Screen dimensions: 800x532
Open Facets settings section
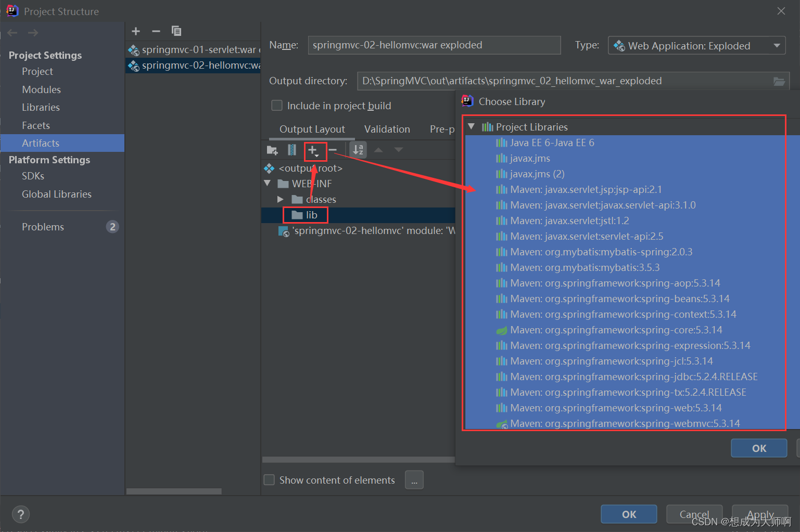(36, 125)
